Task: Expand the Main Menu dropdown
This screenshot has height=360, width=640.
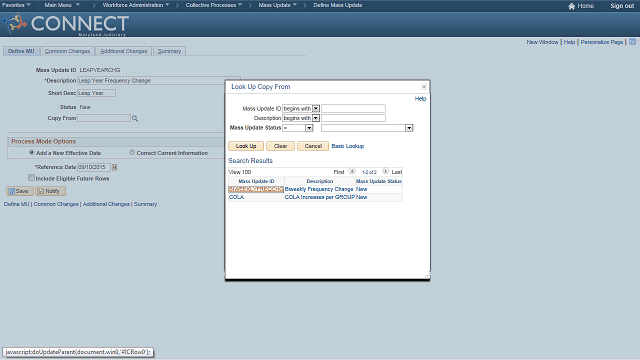Action: click(x=62, y=5)
